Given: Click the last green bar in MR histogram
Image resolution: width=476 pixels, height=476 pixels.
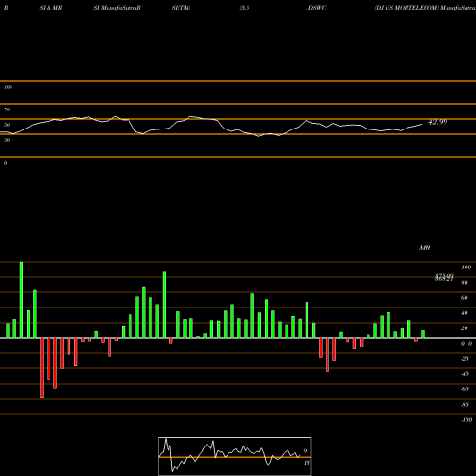Looking at the screenshot, I should pyautogui.click(x=423, y=334).
